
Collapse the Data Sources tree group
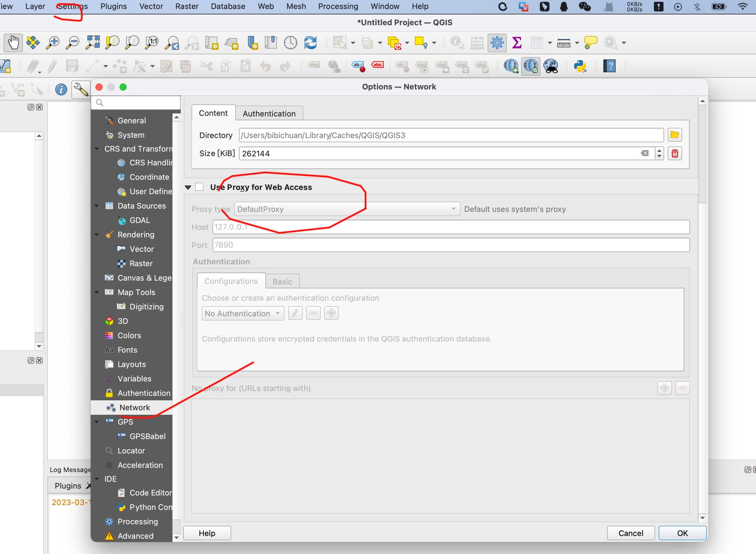coord(97,206)
